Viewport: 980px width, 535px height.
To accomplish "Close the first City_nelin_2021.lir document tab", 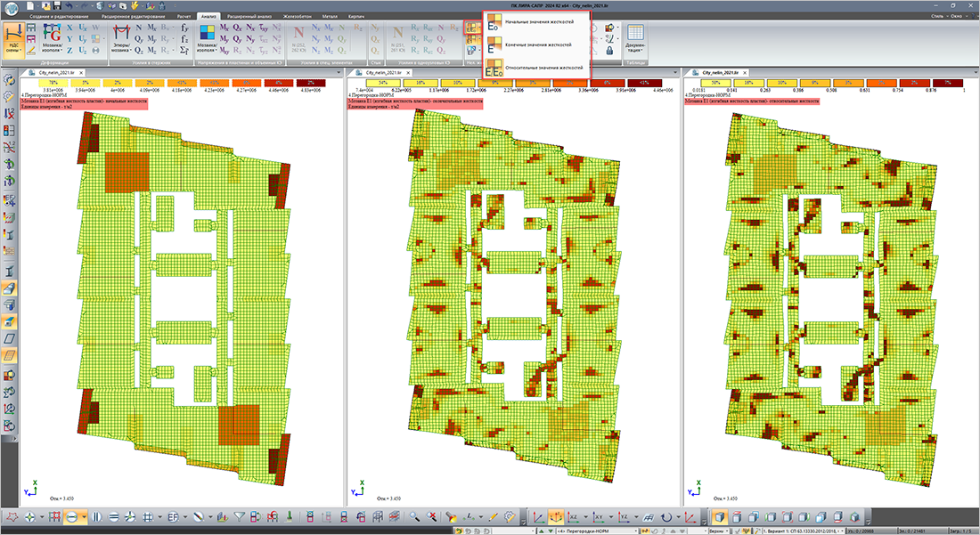I will click(80, 73).
